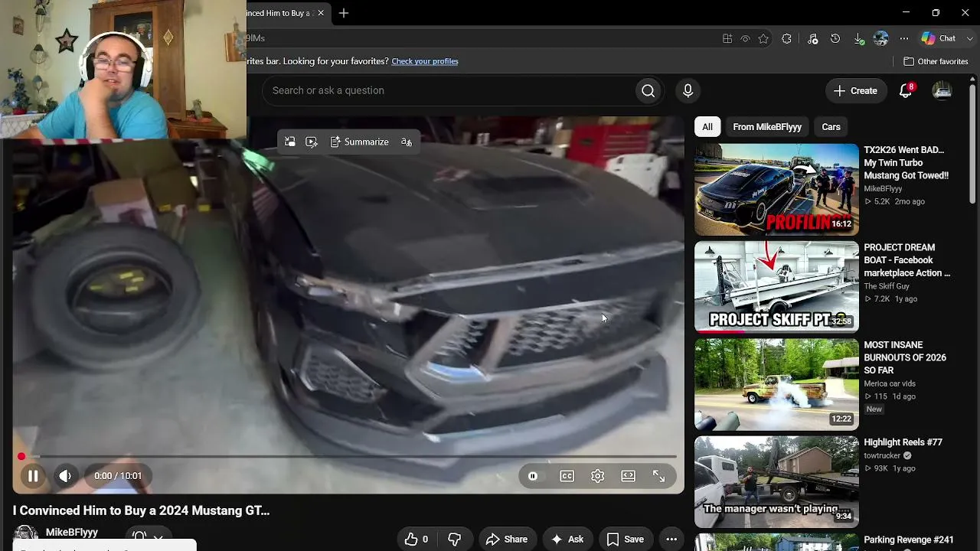Enter fullscreen video mode

pos(658,476)
